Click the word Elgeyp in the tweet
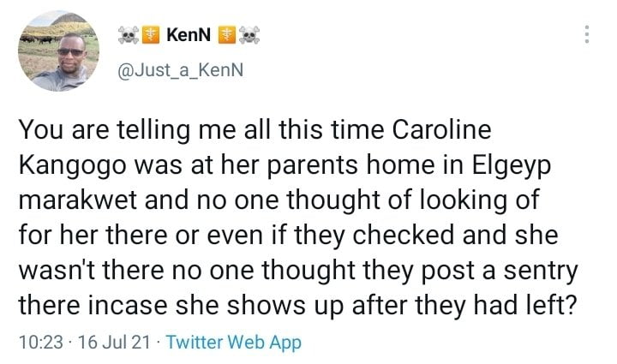Screen dimensions: 617x364 [x=511, y=167]
